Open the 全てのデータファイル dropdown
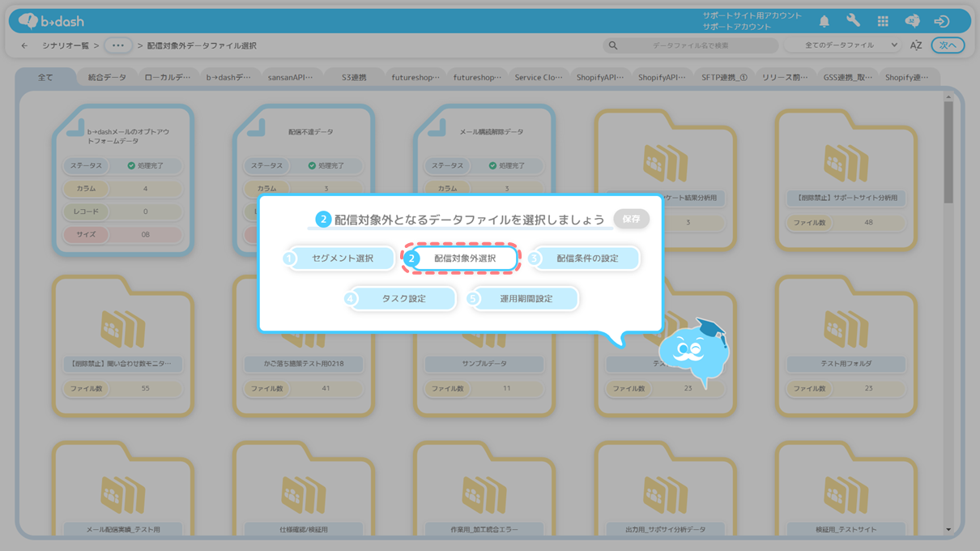The height and width of the screenshot is (551, 980). [x=843, y=45]
